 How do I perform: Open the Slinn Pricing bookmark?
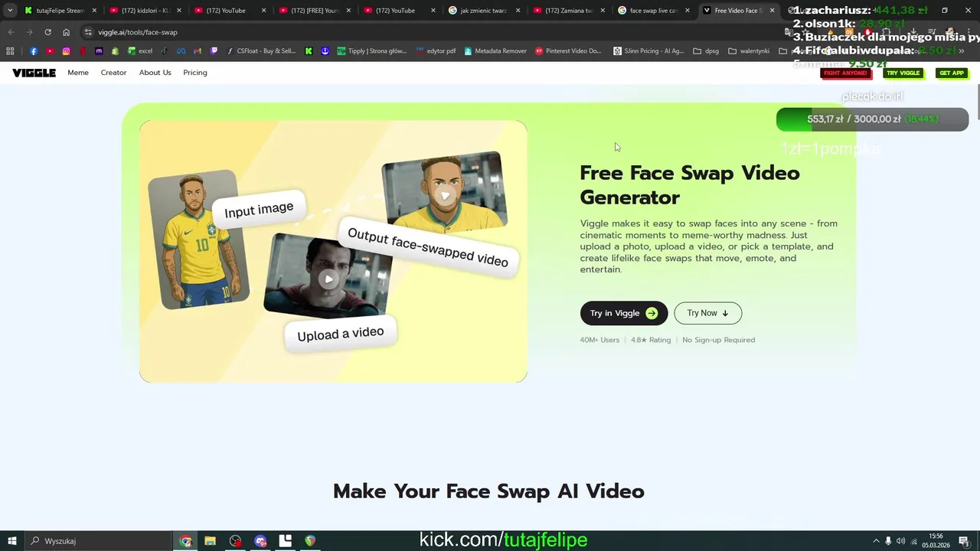click(648, 51)
